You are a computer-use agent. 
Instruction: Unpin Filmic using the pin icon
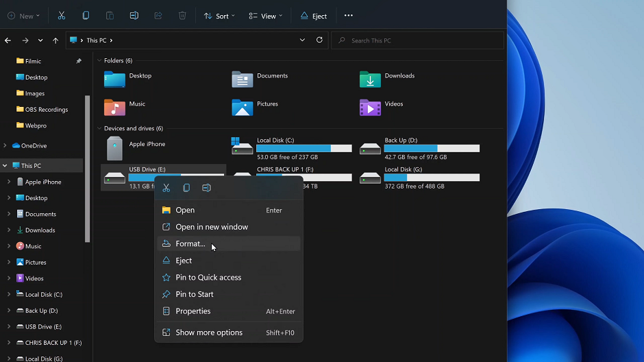[x=79, y=61]
